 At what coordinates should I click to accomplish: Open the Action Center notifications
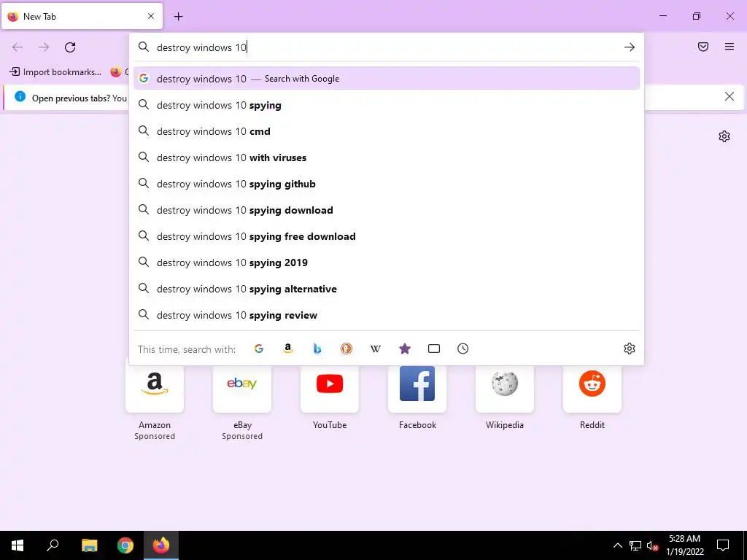(723, 545)
